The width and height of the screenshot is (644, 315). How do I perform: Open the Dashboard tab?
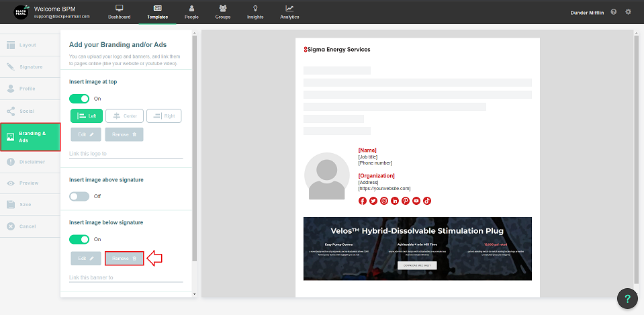point(119,12)
